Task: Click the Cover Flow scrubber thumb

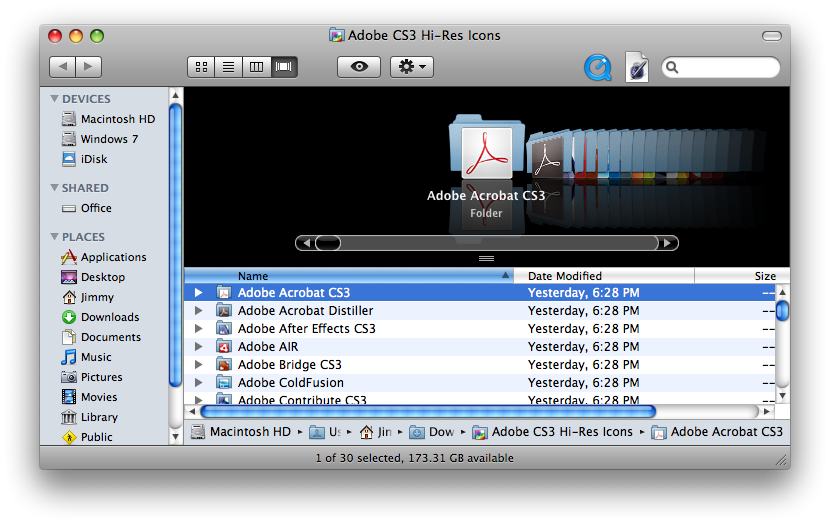Action: coord(328,243)
